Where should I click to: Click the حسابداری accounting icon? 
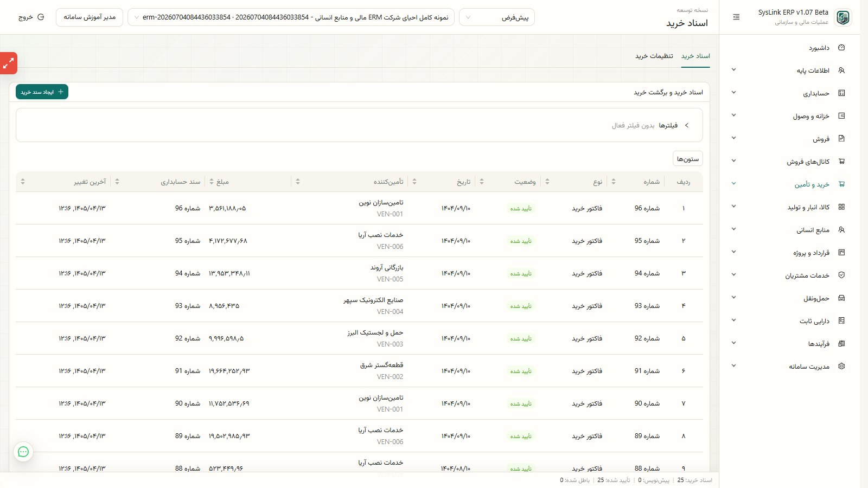841,93
